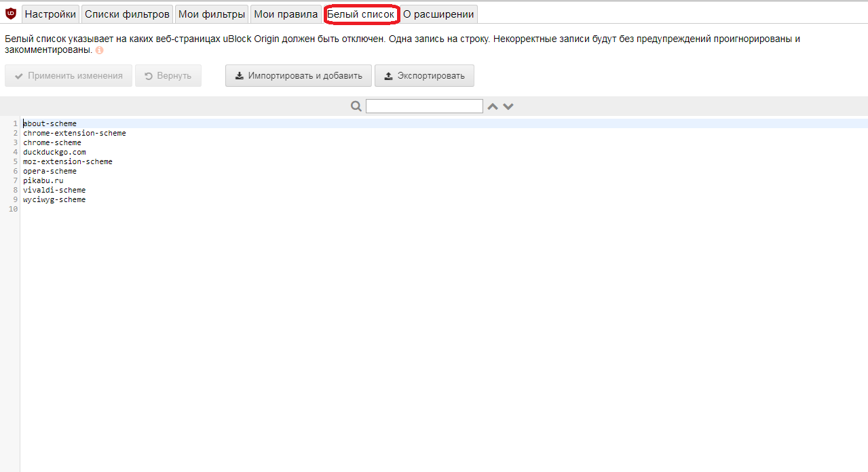Select the Белый список tab

[360, 14]
